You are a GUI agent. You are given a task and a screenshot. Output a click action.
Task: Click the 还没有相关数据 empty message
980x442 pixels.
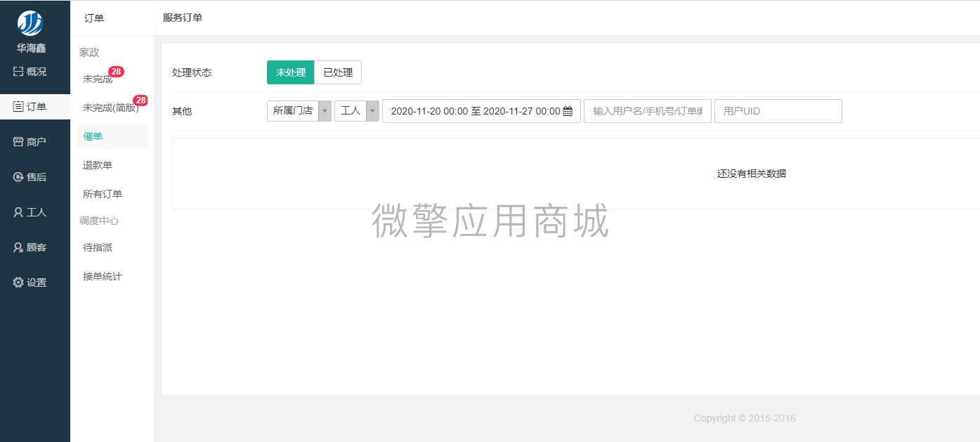pos(752,174)
